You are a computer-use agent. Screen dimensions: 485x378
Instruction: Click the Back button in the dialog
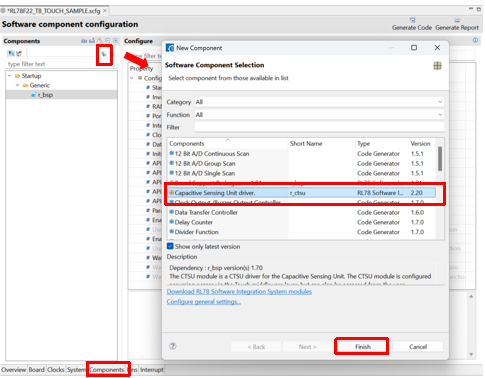[256, 347]
